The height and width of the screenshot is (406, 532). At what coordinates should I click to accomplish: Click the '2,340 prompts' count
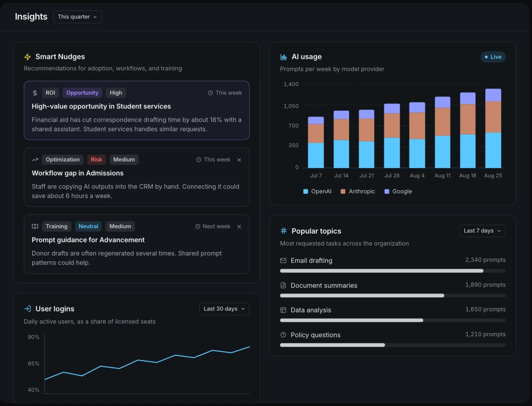coord(485,260)
